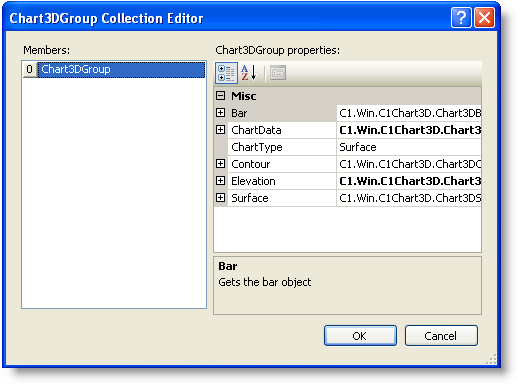Expand the Elevation property node
Image resolution: width=517 pixels, height=384 pixels.
coord(220,181)
